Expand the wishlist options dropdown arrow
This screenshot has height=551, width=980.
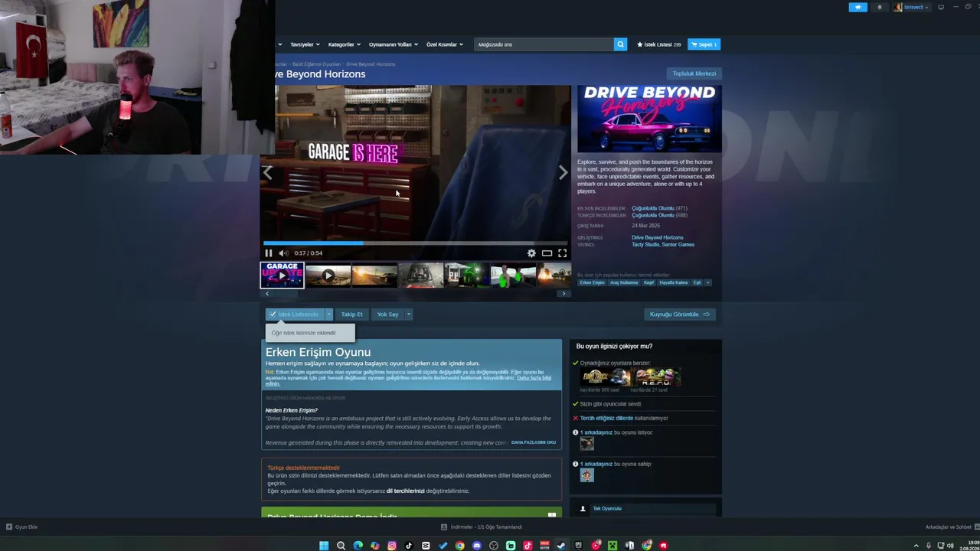[x=329, y=315]
